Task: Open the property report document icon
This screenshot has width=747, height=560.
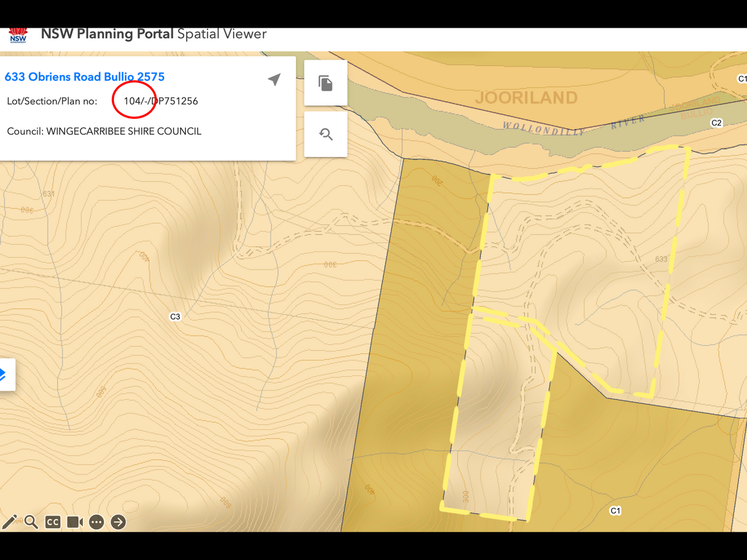Action: pos(325,83)
